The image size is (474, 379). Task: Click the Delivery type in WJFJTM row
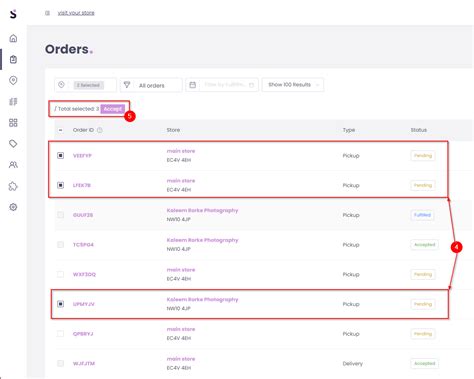click(353, 363)
